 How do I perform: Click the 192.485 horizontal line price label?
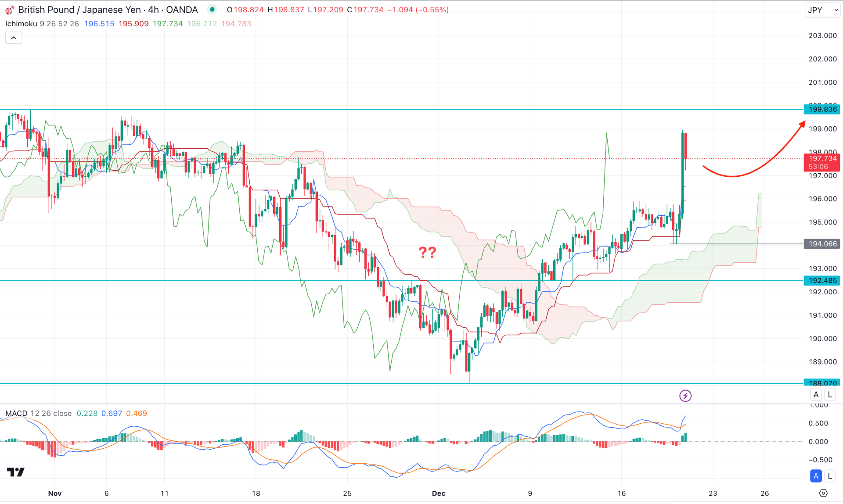(x=822, y=280)
